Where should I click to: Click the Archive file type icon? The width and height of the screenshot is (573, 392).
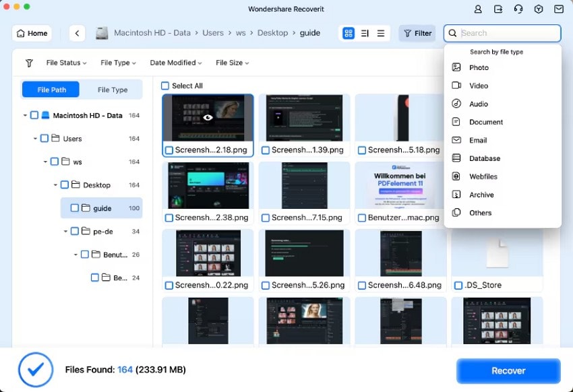tap(456, 195)
